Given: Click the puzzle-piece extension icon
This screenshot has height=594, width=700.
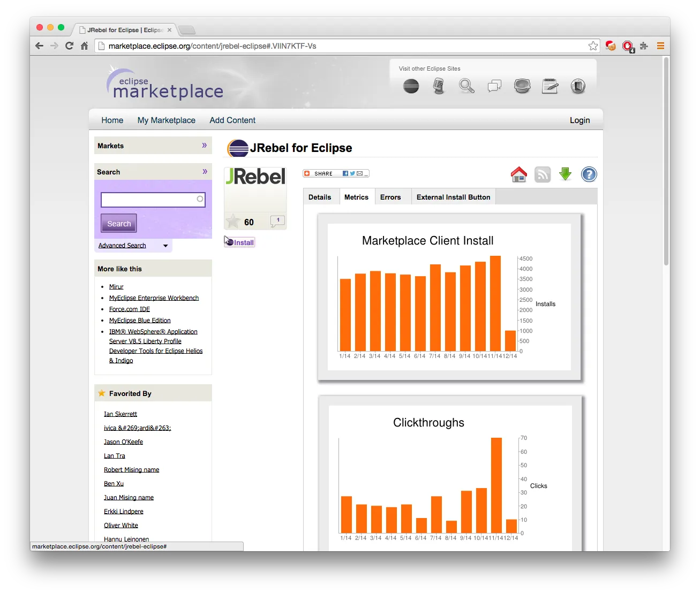Looking at the screenshot, I should point(644,46).
